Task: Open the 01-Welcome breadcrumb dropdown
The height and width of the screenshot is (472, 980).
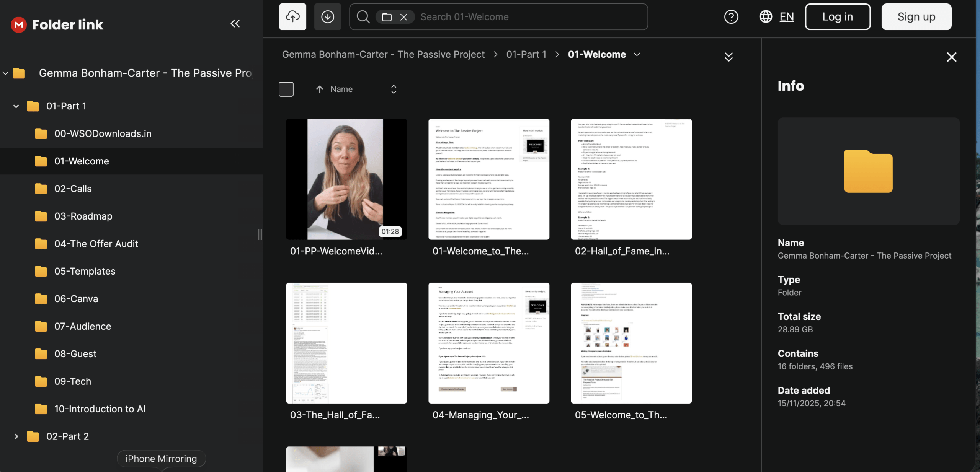Action: click(x=637, y=54)
